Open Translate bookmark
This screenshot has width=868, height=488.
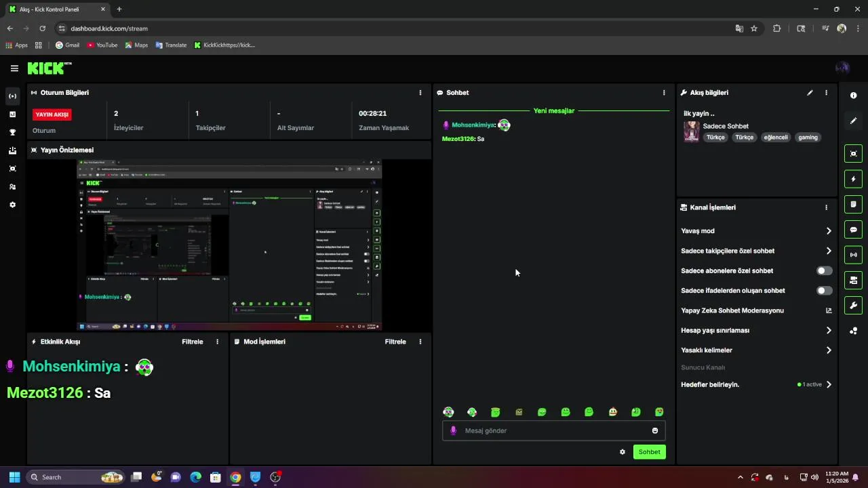171,45
